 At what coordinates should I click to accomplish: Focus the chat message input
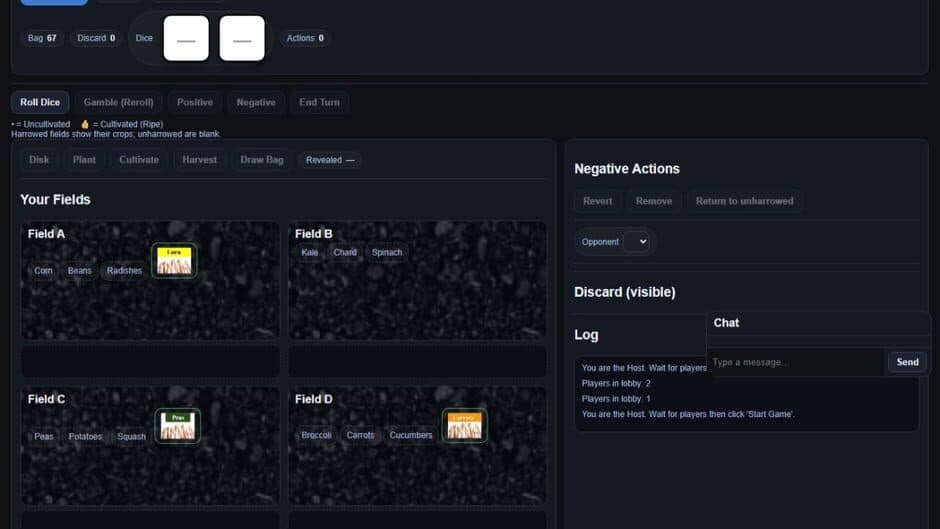(x=795, y=362)
